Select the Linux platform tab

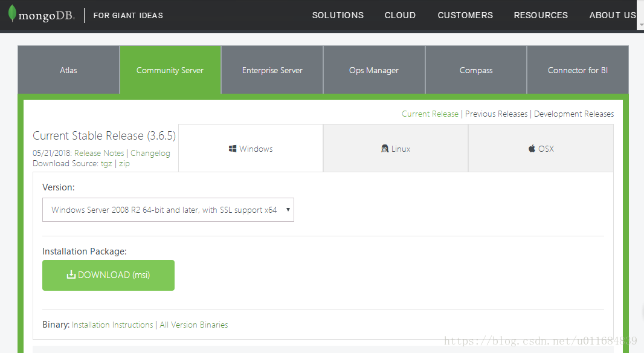(396, 148)
